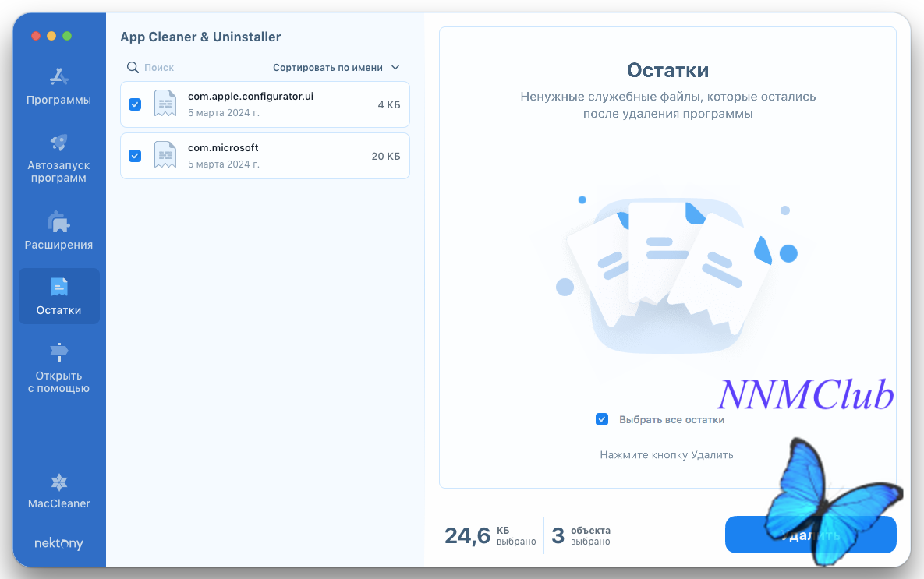Uncheck com.microsoft checkbox
The image size is (924, 579).
135,156
